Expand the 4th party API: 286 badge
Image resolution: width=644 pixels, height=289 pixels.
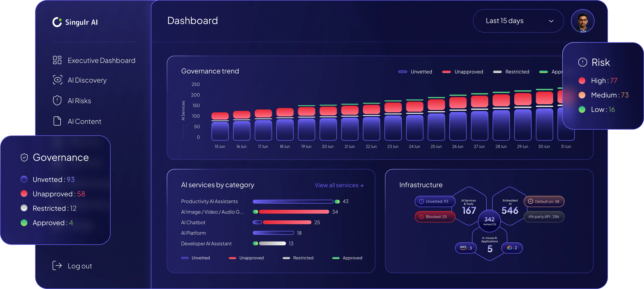tap(544, 217)
